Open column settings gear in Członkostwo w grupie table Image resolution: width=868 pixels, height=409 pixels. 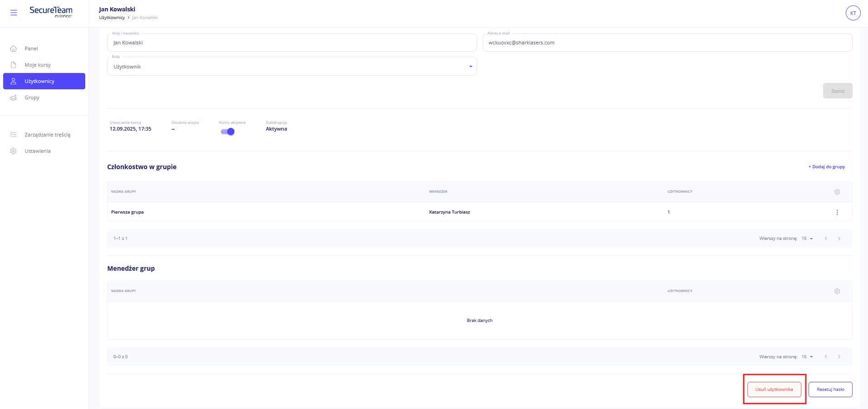(x=837, y=192)
